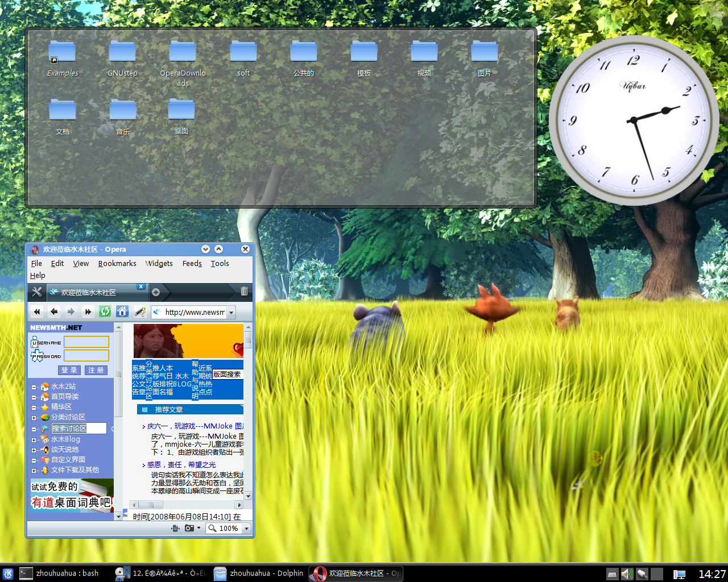Expand the 分类讨论区 tree node

pos(34,418)
